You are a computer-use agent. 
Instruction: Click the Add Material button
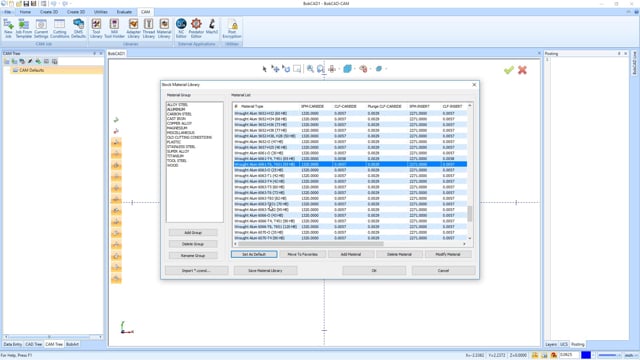coord(351,254)
